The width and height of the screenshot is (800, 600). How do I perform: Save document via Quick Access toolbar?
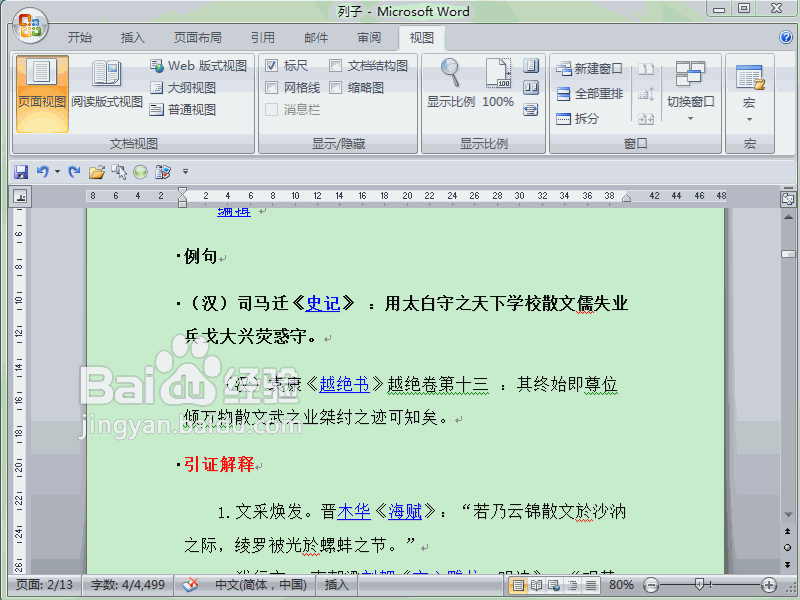pyautogui.click(x=20, y=171)
